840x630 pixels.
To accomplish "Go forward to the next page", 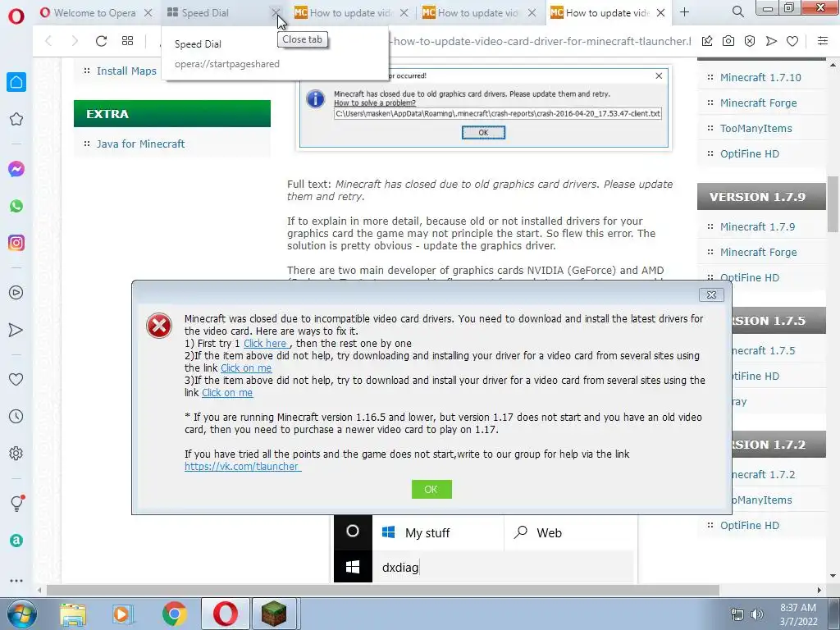I will pyautogui.click(x=75, y=41).
